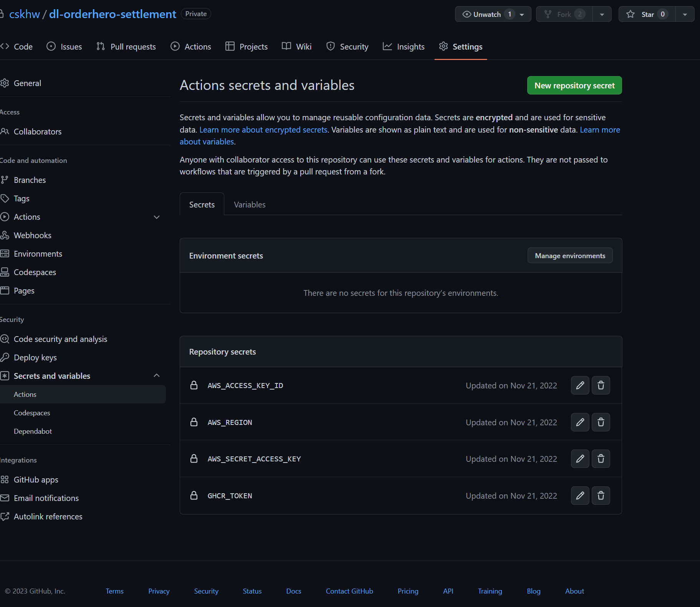The image size is (700, 607).
Task: Open the Settings tab
Action: (461, 46)
